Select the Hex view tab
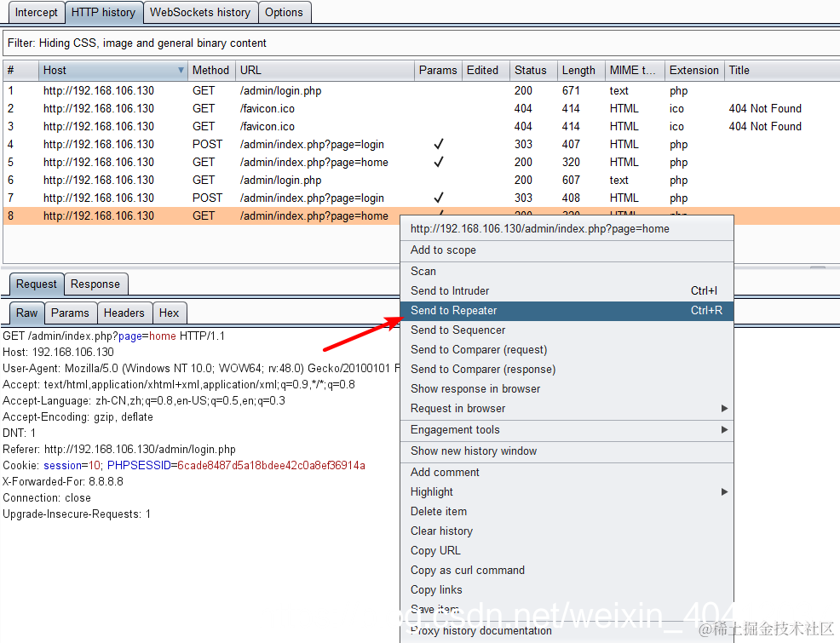Image resolution: width=840 pixels, height=643 pixels. (x=170, y=313)
